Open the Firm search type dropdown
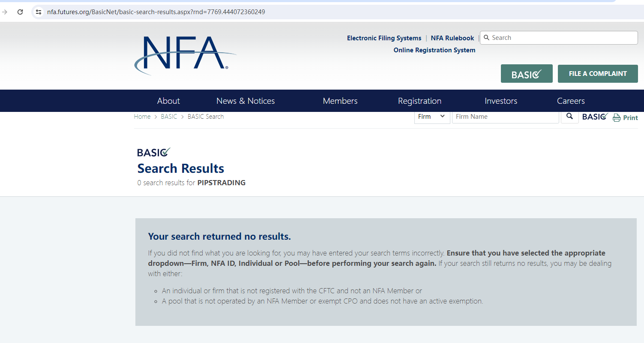The width and height of the screenshot is (644, 343). (432, 117)
